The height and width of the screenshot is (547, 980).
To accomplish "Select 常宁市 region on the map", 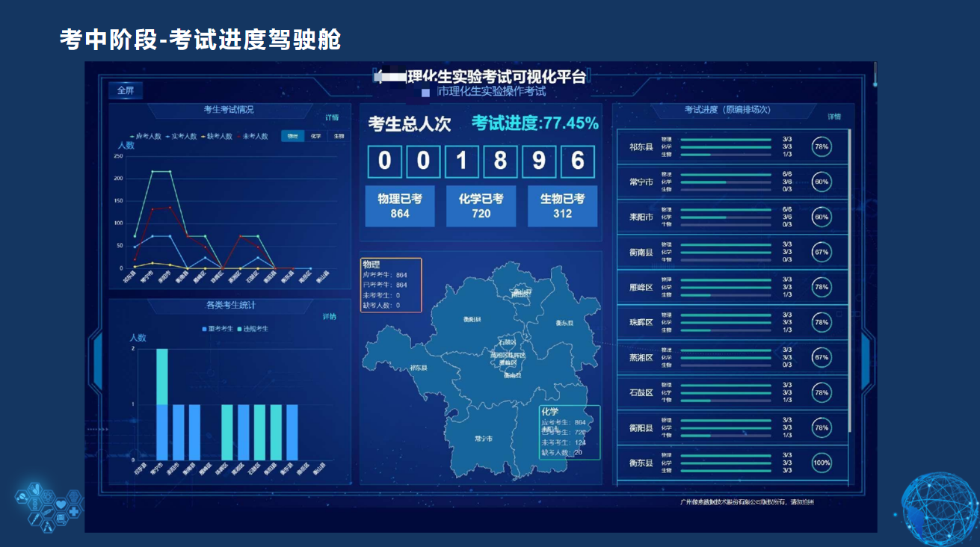I will click(x=484, y=439).
